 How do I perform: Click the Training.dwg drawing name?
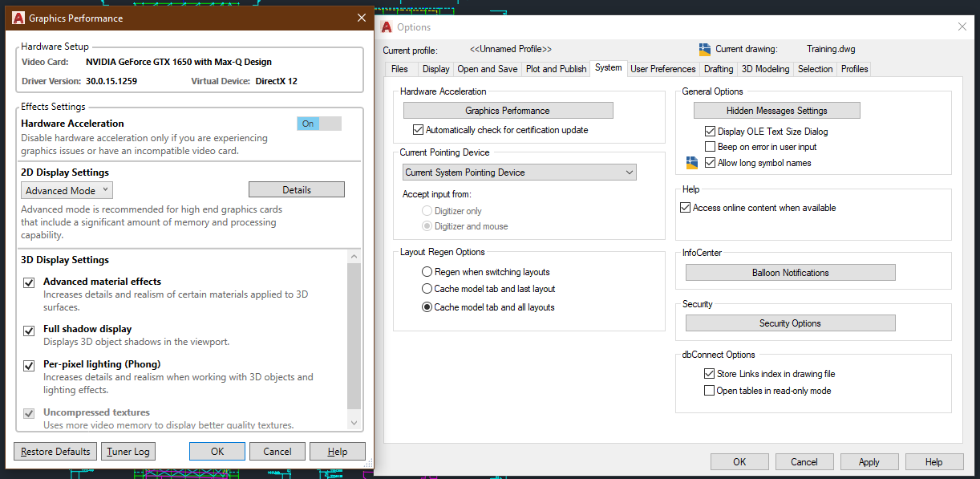pyautogui.click(x=831, y=49)
